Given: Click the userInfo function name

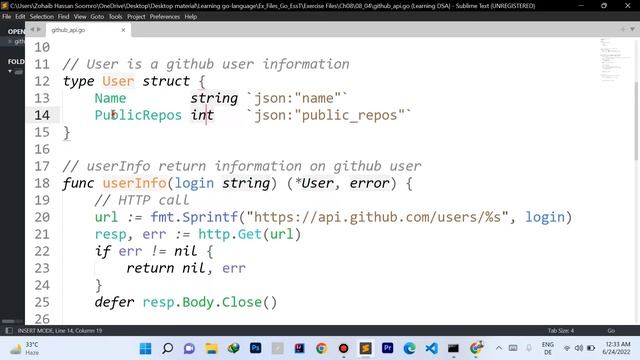Looking at the screenshot, I should 134,183.
